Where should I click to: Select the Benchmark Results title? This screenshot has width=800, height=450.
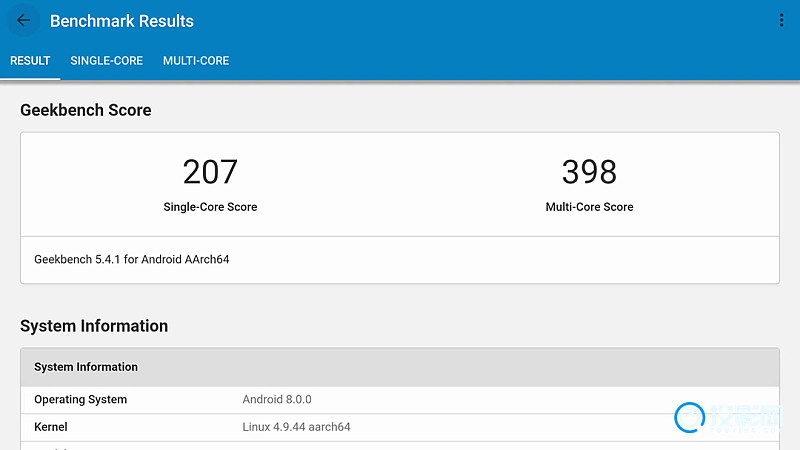122,21
